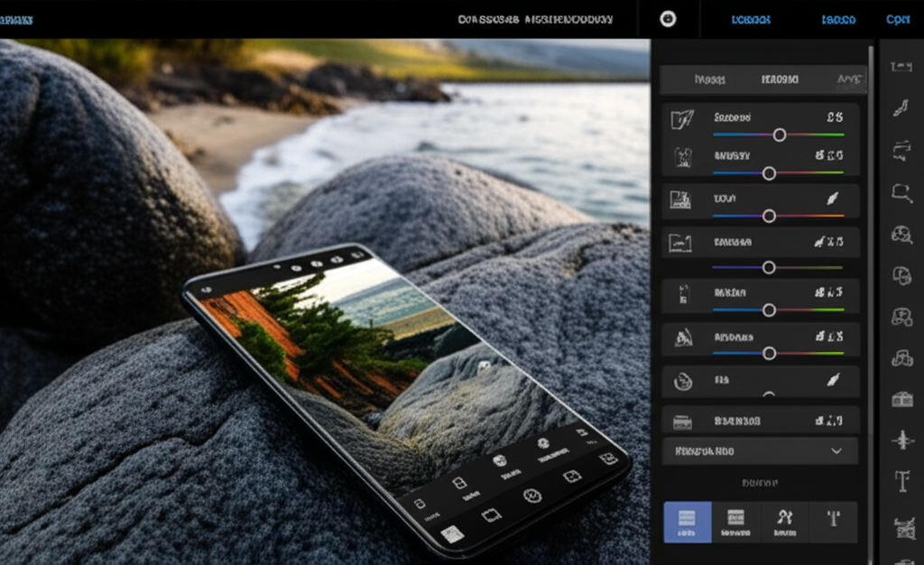Open the dropdown below the adjustment rows

point(760,451)
